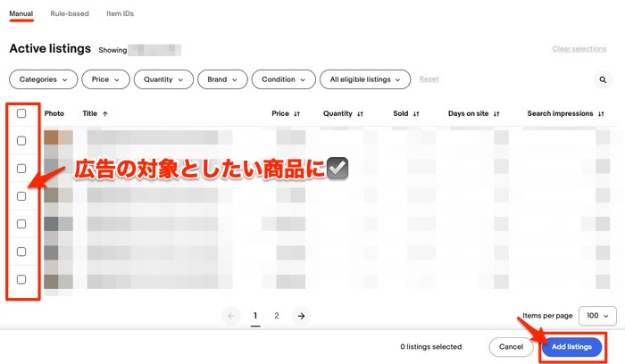Go to next page arrow
Screen dimensions: 625x364
tap(302, 316)
